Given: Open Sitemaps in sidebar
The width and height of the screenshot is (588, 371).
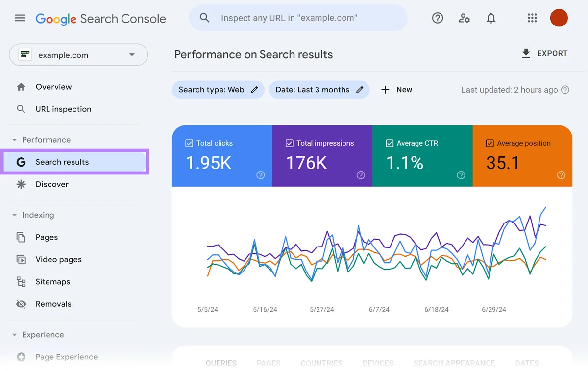Looking at the screenshot, I should tap(53, 282).
